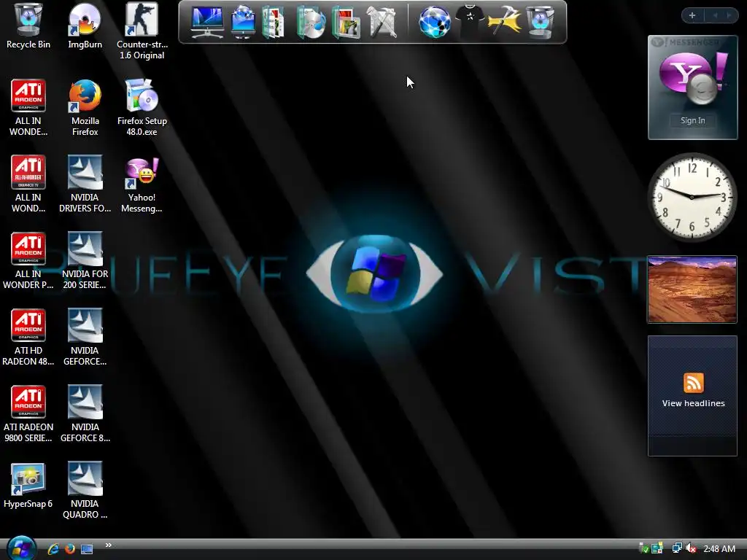747x560 pixels.
Task: Launch Internet Explorer from Quick Launch
Action: pos(53,549)
